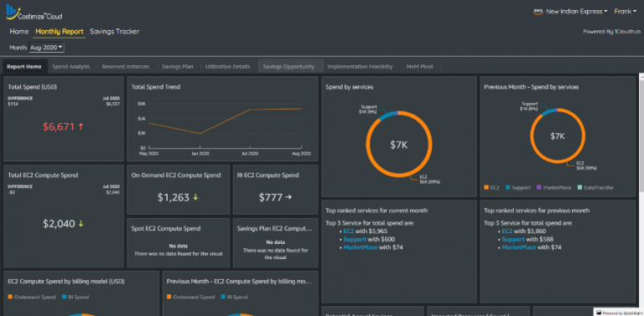Click the AWS logo icon

(538, 12)
